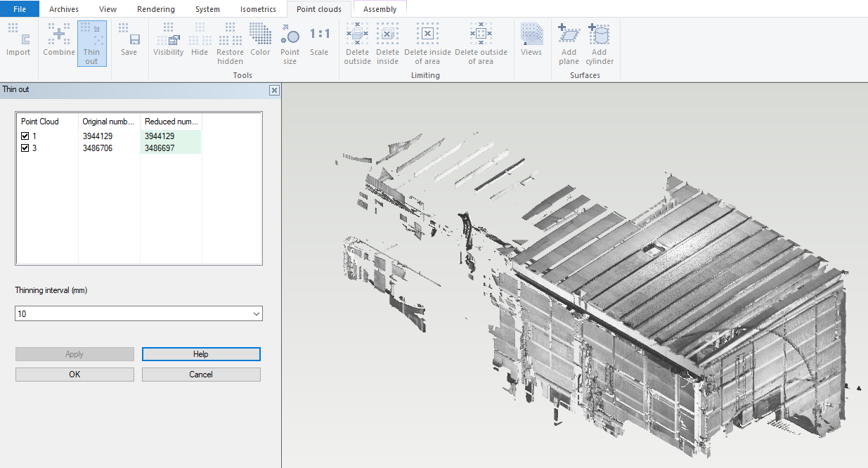Open the File menu

click(x=20, y=9)
